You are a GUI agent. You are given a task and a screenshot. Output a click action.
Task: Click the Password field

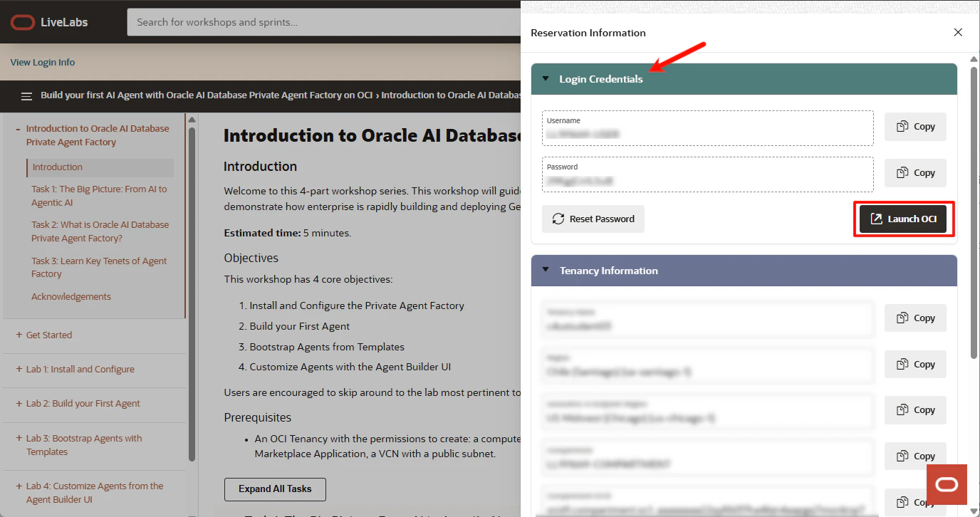(x=707, y=174)
